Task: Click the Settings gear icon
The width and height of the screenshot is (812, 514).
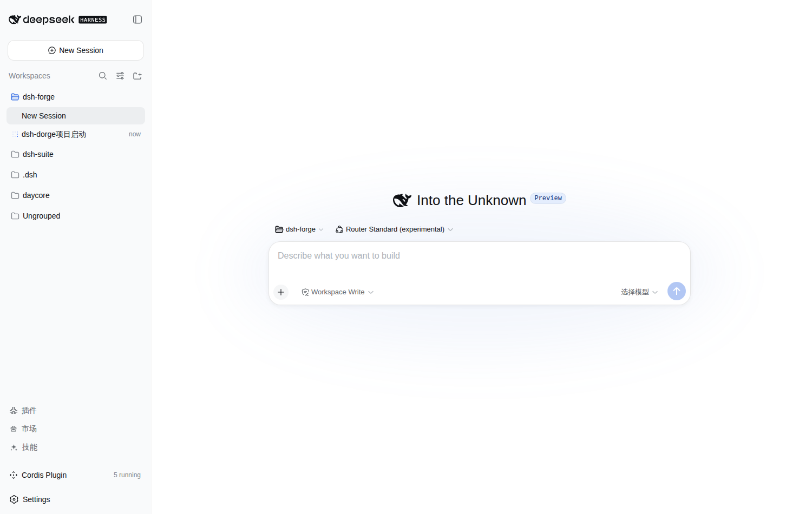Action: click(14, 499)
